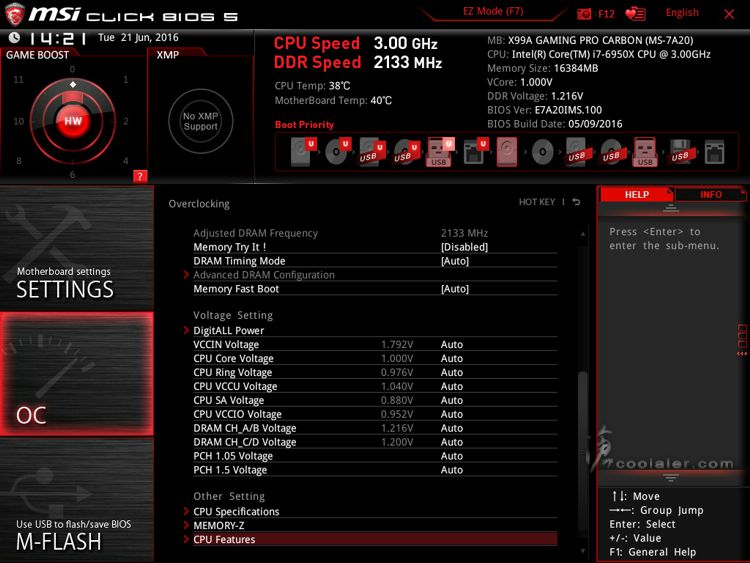Select the CPU VCCIO Voltage Auto field
This screenshot has height=563, width=750.
452,414
